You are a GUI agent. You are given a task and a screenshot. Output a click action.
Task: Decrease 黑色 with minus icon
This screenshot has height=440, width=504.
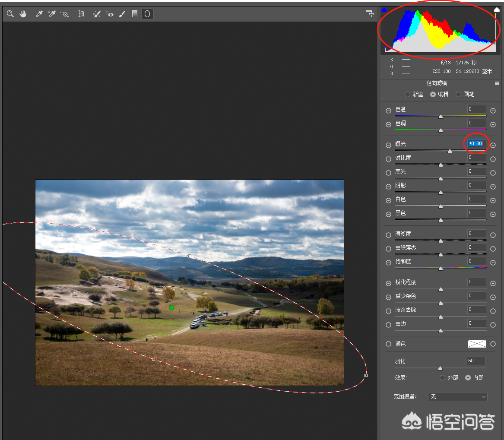[388, 214]
